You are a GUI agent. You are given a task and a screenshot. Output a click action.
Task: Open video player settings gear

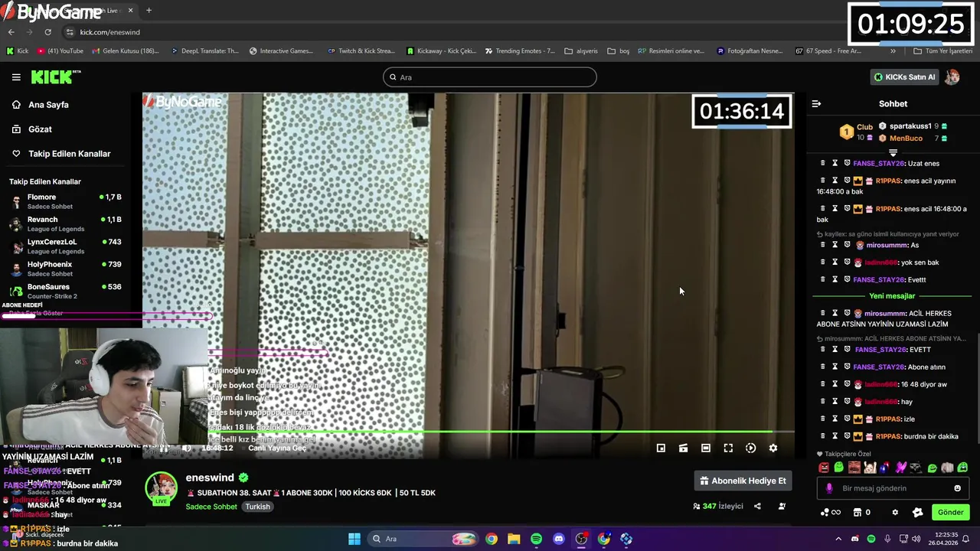click(x=773, y=448)
